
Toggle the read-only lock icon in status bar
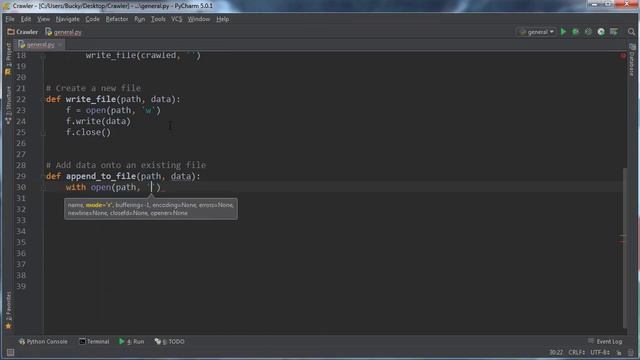click(619, 353)
